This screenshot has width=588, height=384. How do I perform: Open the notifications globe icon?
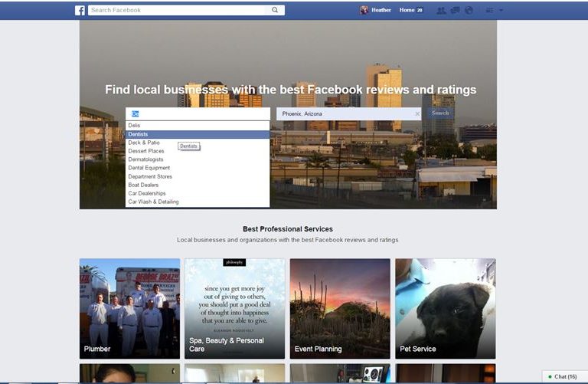point(469,11)
